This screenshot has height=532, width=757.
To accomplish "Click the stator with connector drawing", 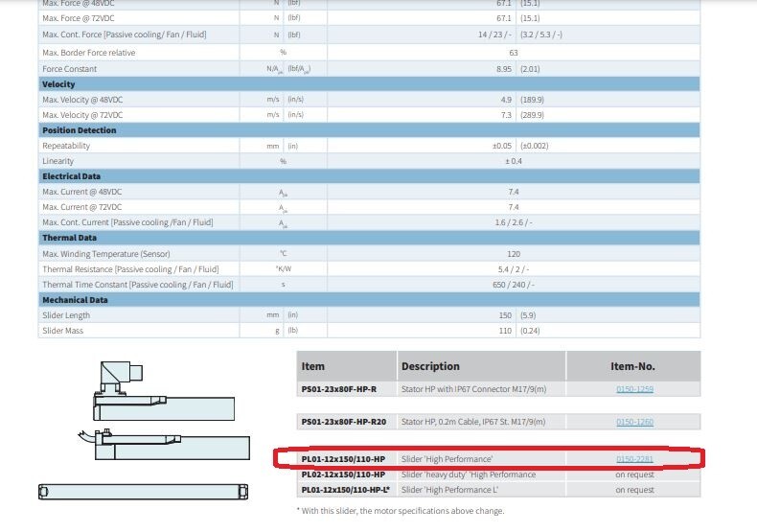I will [x=164, y=391].
